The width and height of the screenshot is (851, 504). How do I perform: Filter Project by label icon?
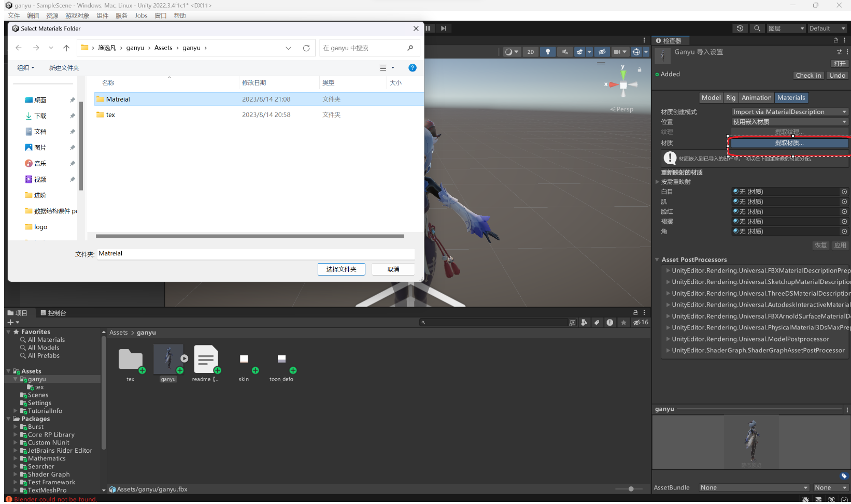[597, 322]
